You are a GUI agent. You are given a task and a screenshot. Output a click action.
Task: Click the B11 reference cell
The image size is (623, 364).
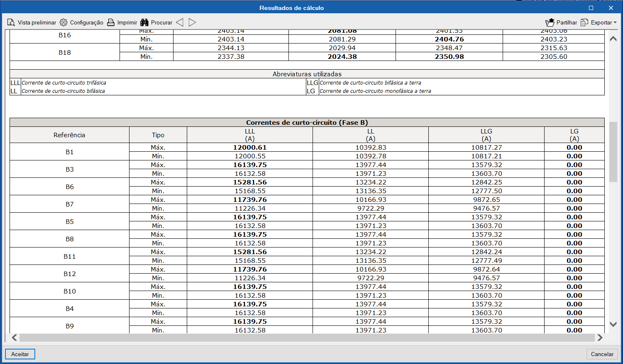point(69,256)
